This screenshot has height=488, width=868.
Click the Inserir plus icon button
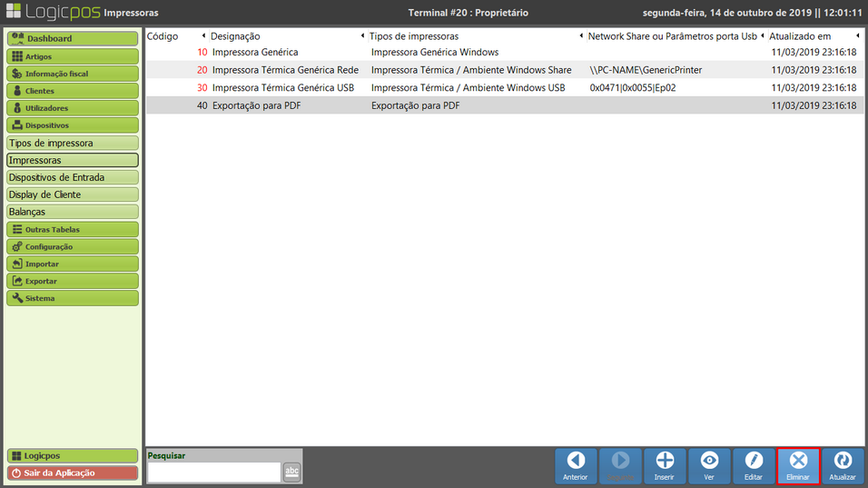(665, 465)
